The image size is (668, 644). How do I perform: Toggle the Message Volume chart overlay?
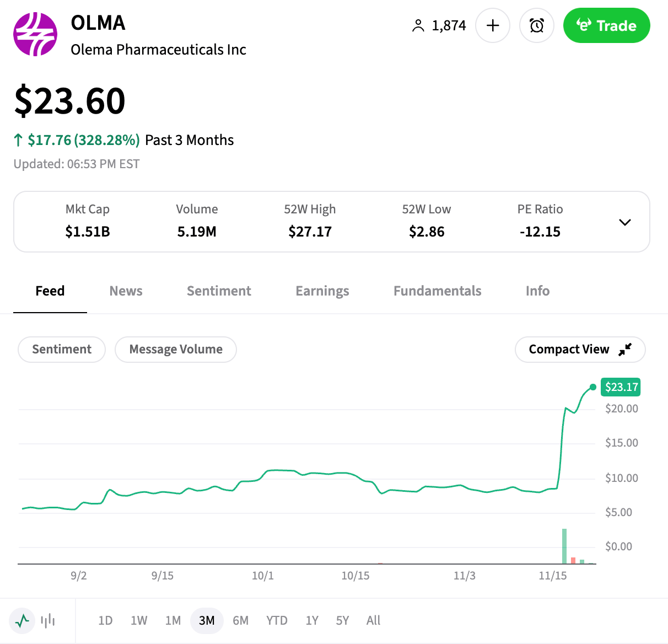click(176, 350)
